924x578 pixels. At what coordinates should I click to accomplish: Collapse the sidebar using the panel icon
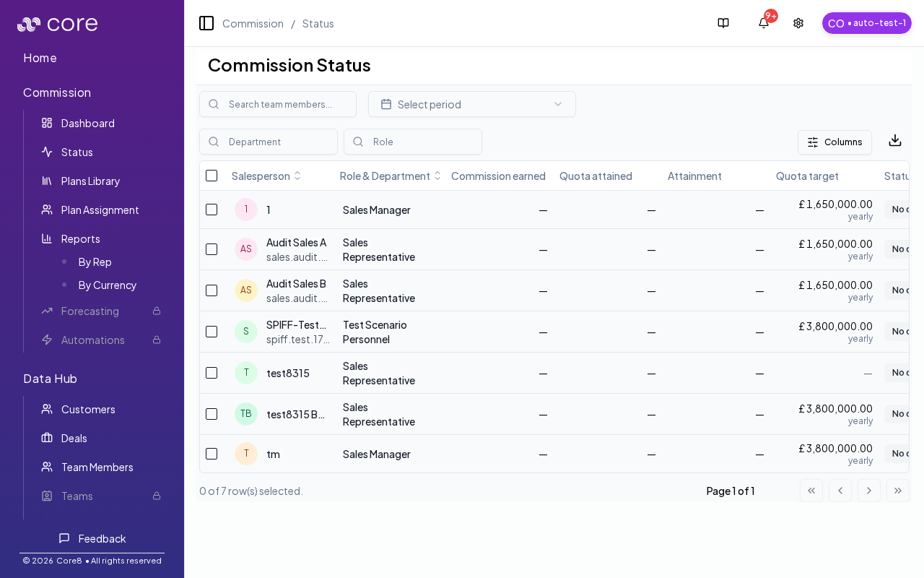[206, 23]
